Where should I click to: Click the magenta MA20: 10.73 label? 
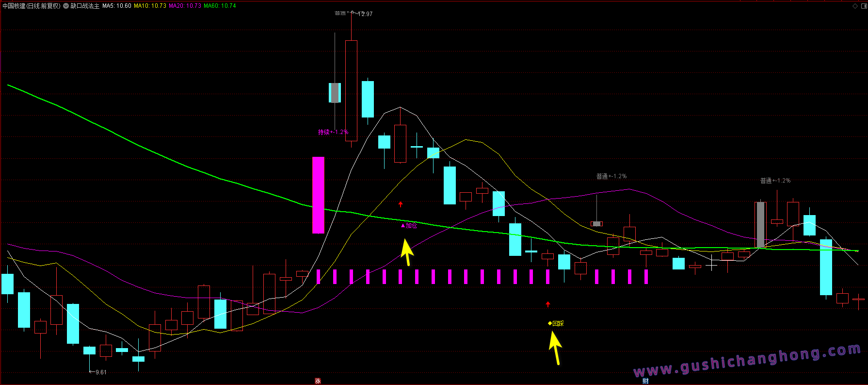(x=185, y=6)
